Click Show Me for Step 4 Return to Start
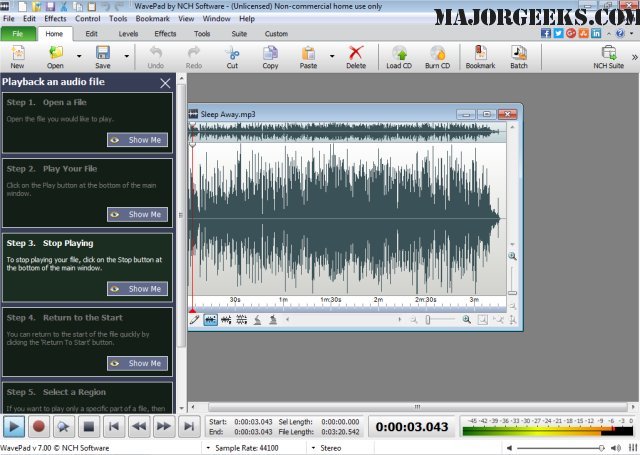This screenshot has width=640, height=455. [x=138, y=363]
